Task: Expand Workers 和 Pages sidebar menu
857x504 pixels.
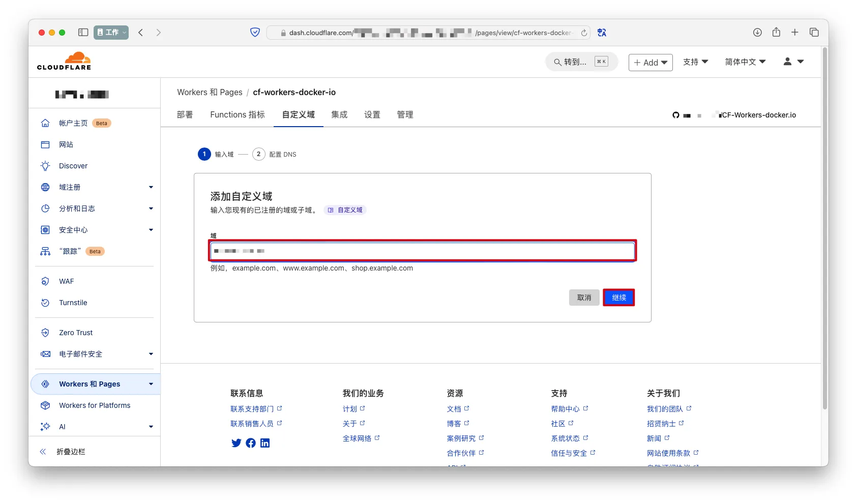Action: [151, 384]
